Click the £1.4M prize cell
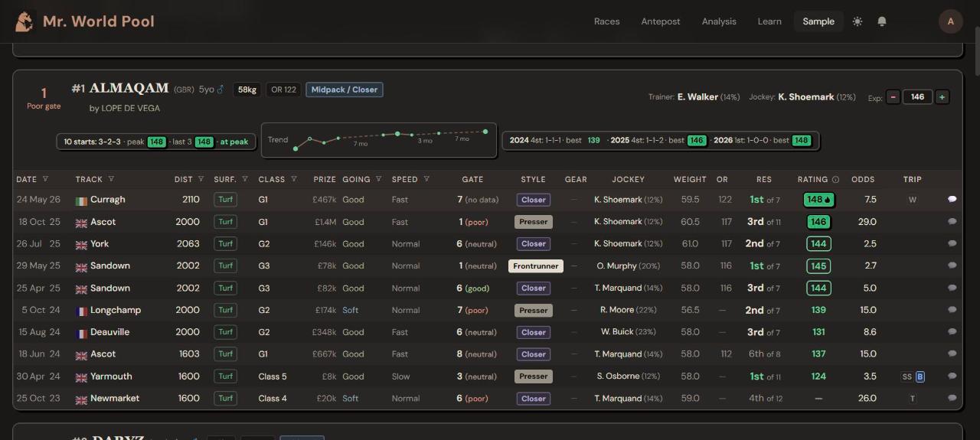 pos(325,222)
